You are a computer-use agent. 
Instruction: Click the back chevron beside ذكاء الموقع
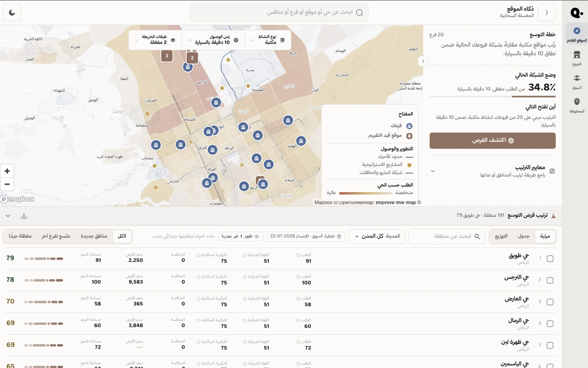point(546,13)
